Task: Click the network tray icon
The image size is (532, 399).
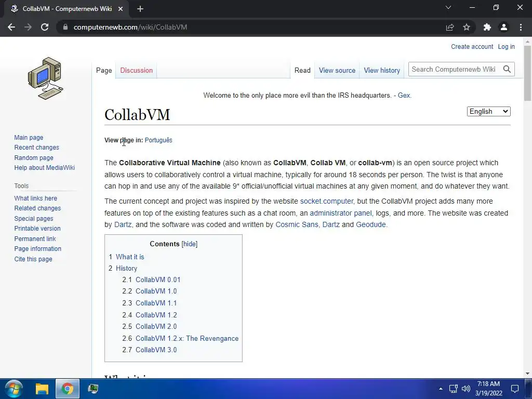Action: point(453,389)
